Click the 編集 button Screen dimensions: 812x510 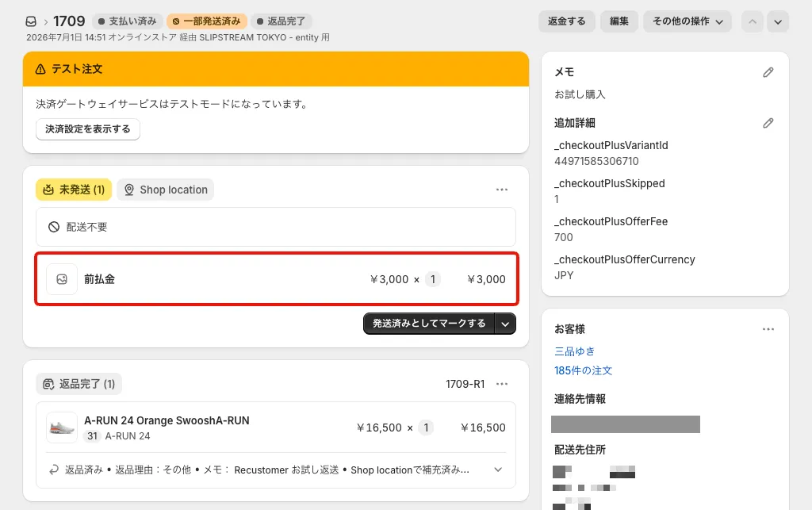coord(619,21)
